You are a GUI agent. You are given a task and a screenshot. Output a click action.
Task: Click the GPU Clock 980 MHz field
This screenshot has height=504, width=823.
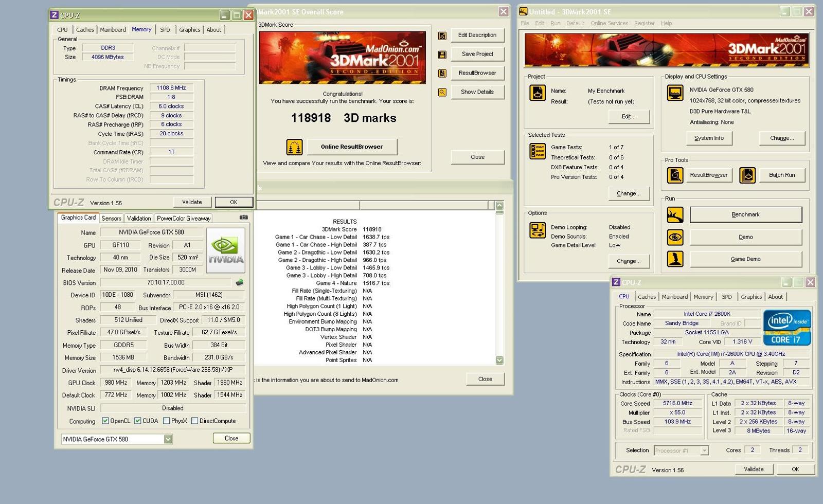(116, 383)
